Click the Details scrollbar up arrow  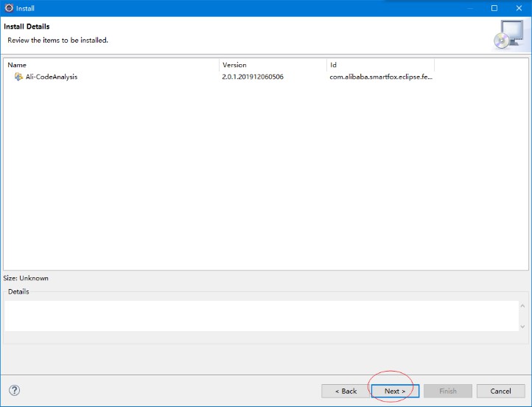522,306
